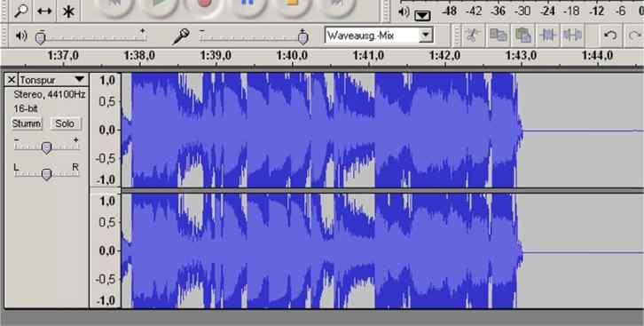Click the Copy toolbar icon
Viewport: 644px width, 326px height.
pyautogui.click(x=498, y=36)
